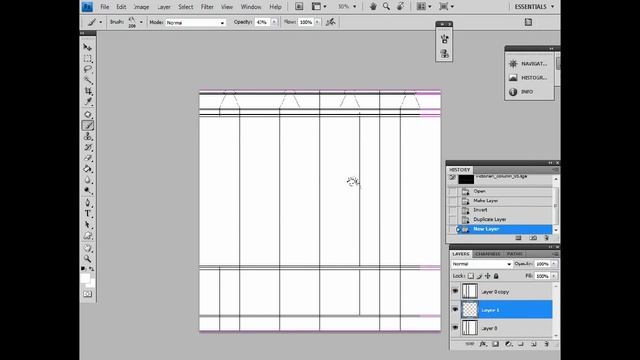Delete current state in History panel
The image size is (640, 360).
(547, 238)
